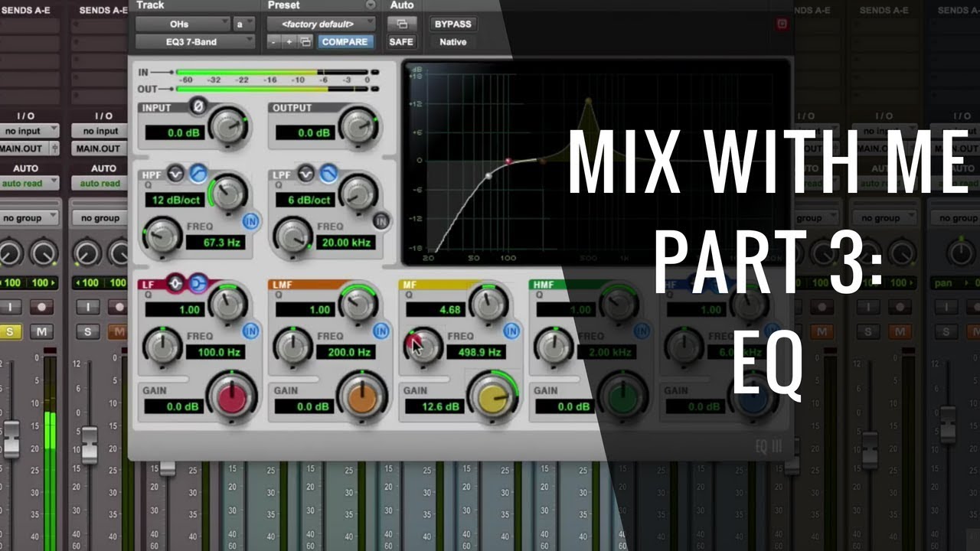Disable the MF band IN button
This screenshot has width=980, height=551.
coord(511,331)
